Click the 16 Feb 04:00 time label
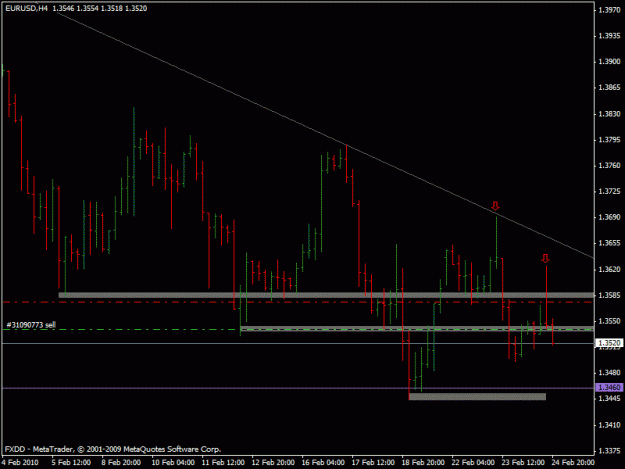 323,462
